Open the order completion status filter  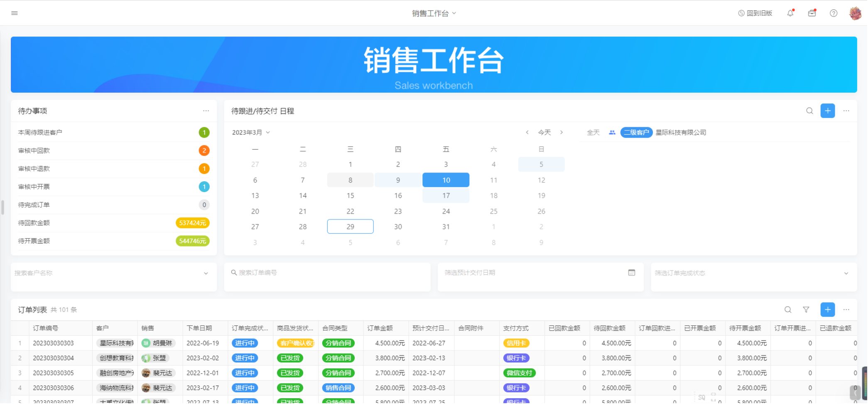pos(753,273)
